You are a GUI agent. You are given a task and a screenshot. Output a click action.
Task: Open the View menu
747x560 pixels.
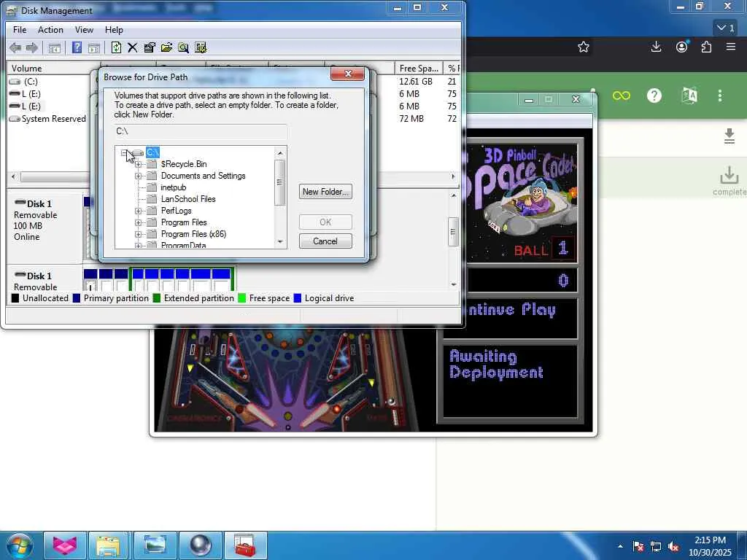click(84, 29)
